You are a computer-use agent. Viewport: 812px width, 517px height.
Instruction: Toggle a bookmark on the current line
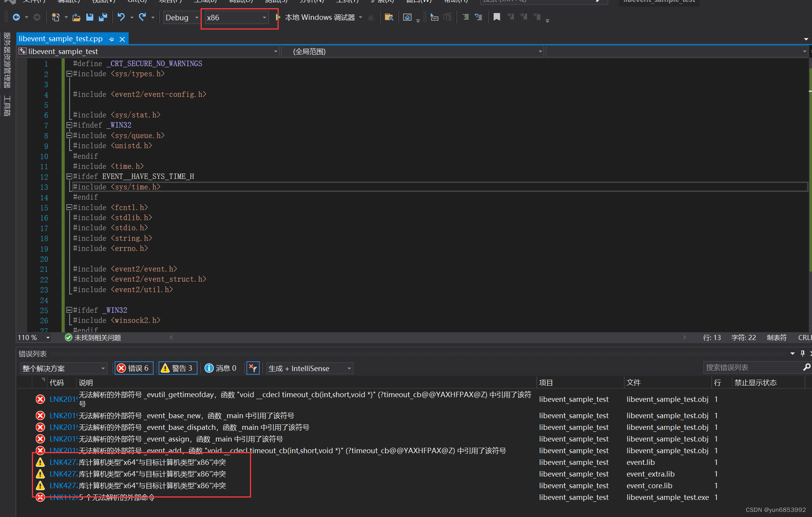coord(497,17)
